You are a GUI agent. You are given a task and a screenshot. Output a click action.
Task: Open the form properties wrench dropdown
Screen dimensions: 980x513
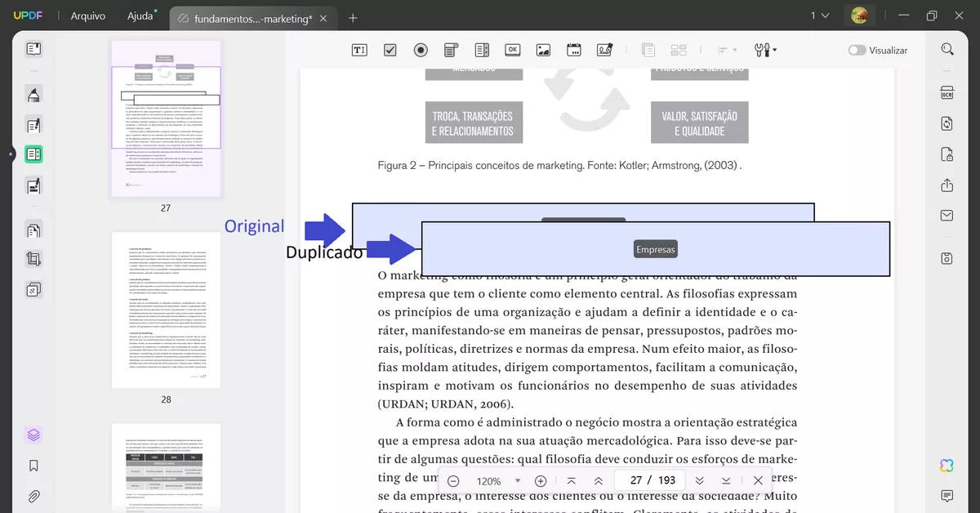(x=764, y=50)
